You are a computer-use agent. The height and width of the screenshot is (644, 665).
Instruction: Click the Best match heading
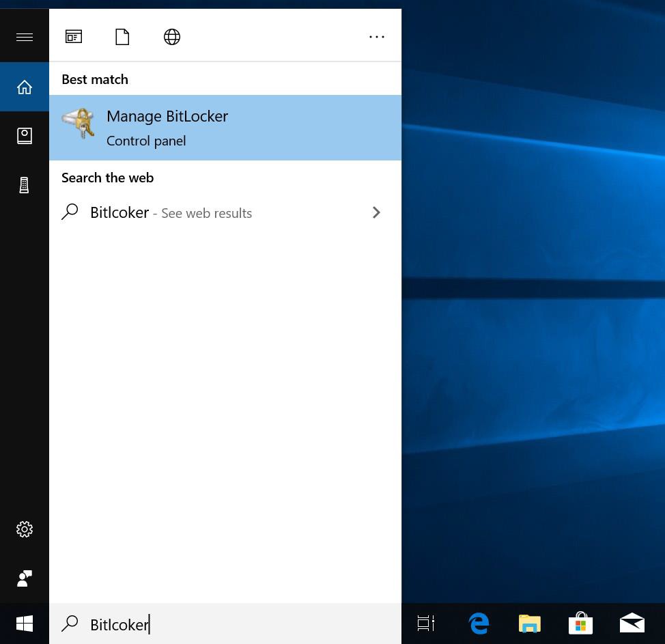[95, 79]
